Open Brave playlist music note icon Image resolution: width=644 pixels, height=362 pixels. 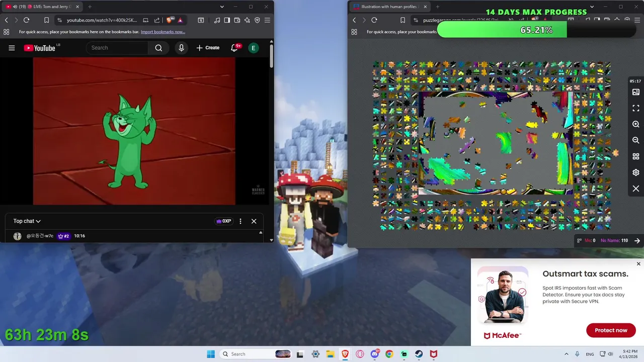pyautogui.click(x=217, y=20)
